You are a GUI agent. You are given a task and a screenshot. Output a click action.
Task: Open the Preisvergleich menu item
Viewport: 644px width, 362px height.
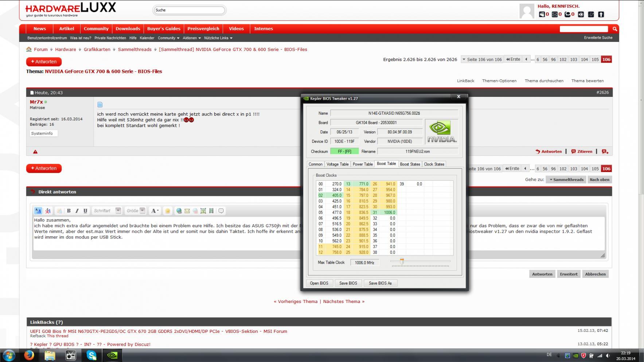point(203,29)
